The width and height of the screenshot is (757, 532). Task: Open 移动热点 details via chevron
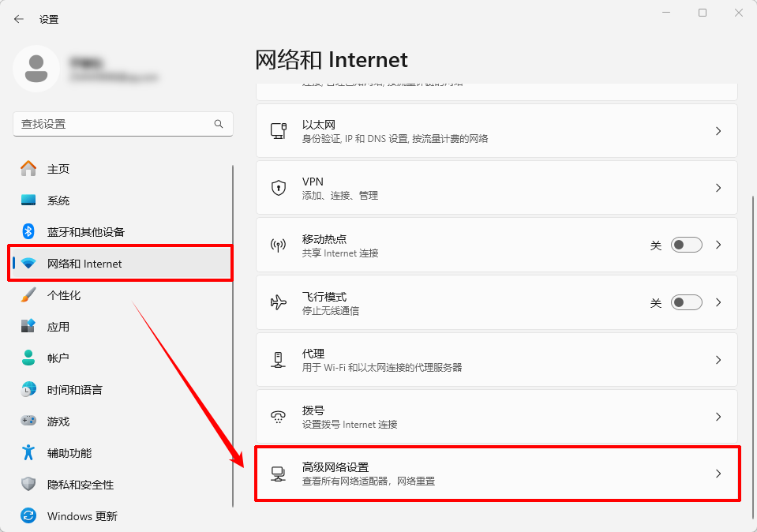718,245
